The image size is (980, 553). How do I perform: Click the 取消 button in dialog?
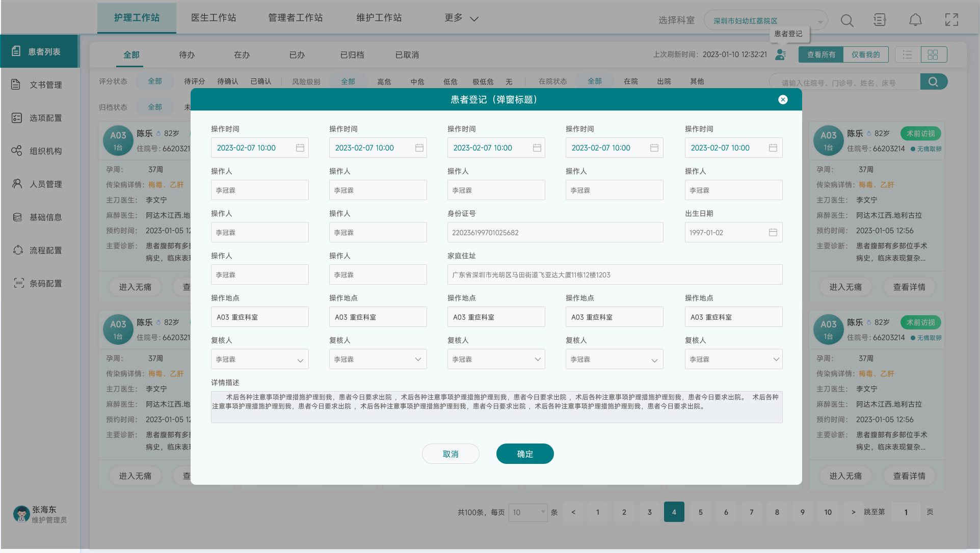pyautogui.click(x=451, y=454)
